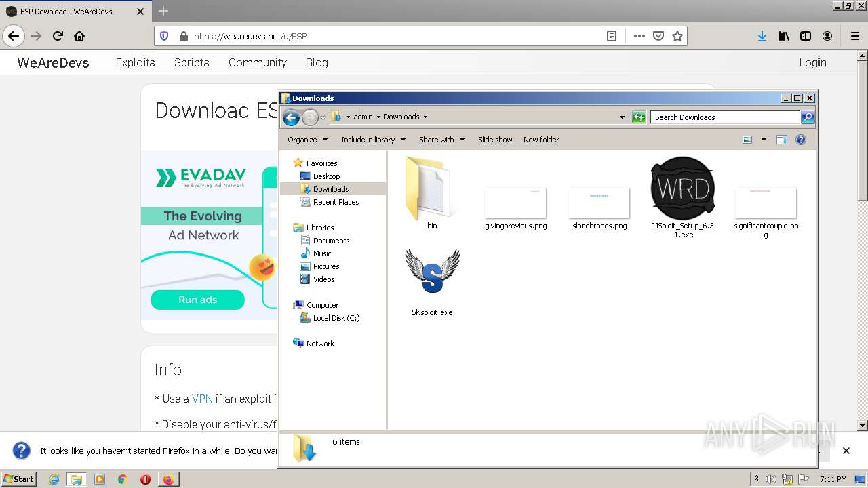Reload the page in Firefox
The width and height of the screenshot is (868, 488).
coord(58,36)
